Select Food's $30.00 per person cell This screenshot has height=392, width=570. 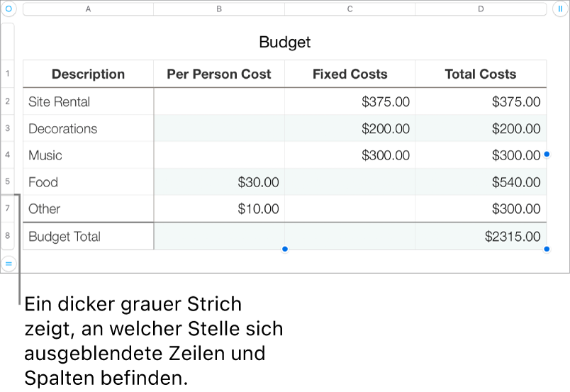tap(219, 182)
